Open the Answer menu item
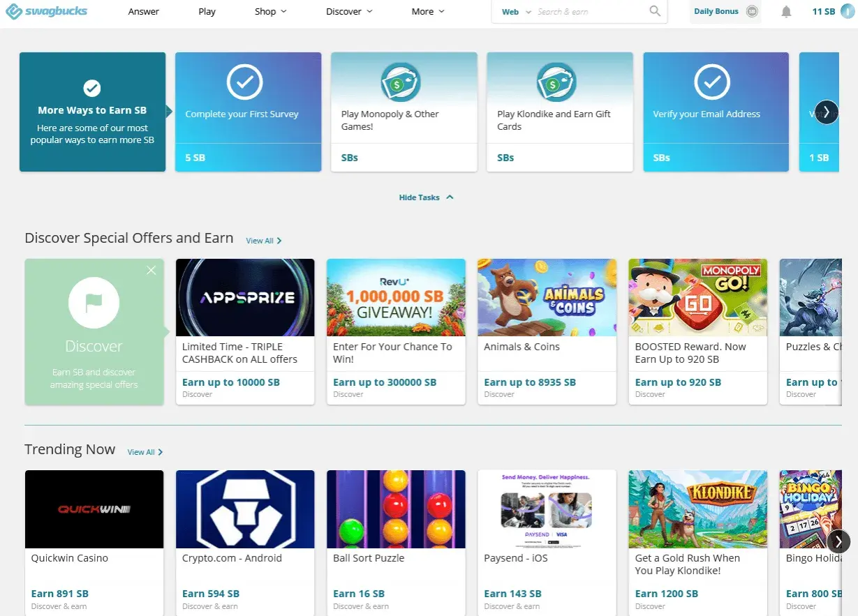Viewport: 858px width, 616px height. [x=144, y=11]
